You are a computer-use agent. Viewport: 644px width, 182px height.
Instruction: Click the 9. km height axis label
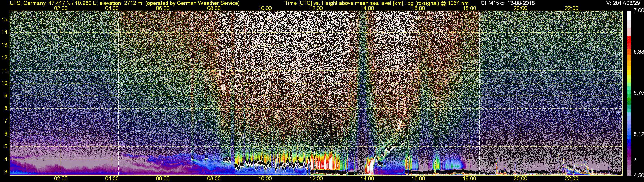click(x=6, y=96)
